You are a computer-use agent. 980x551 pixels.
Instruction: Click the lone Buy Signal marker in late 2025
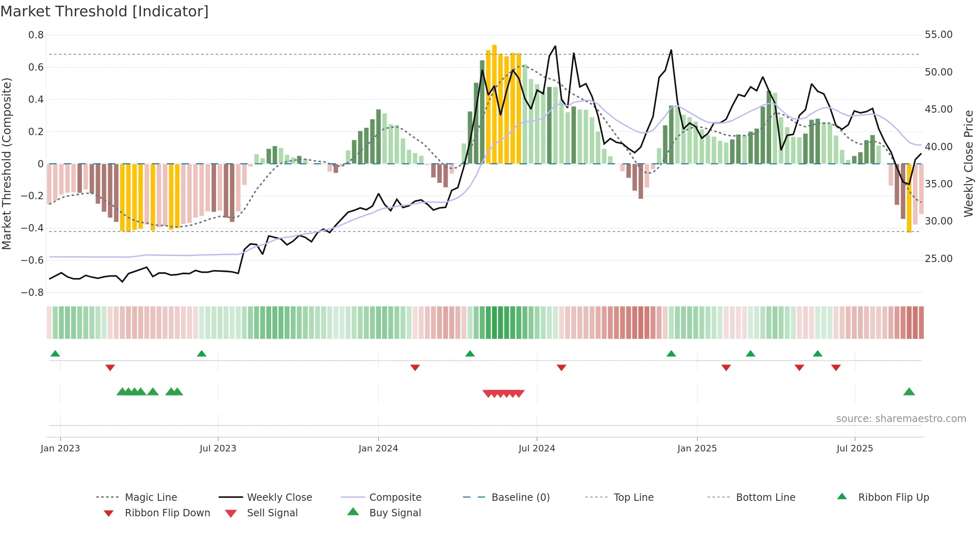[x=909, y=392]
